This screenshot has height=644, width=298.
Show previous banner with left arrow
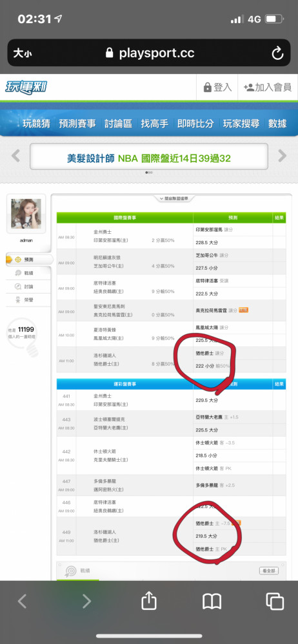click(15, 156)
